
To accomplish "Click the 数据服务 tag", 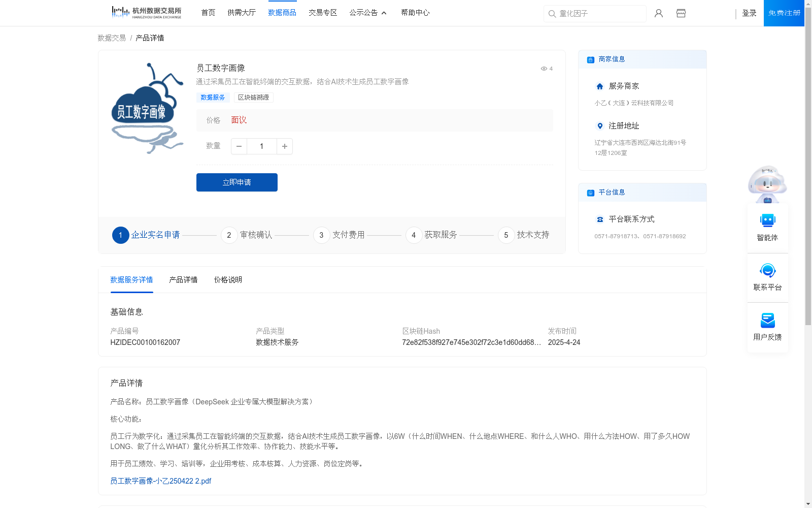I will tap(213, 98).
